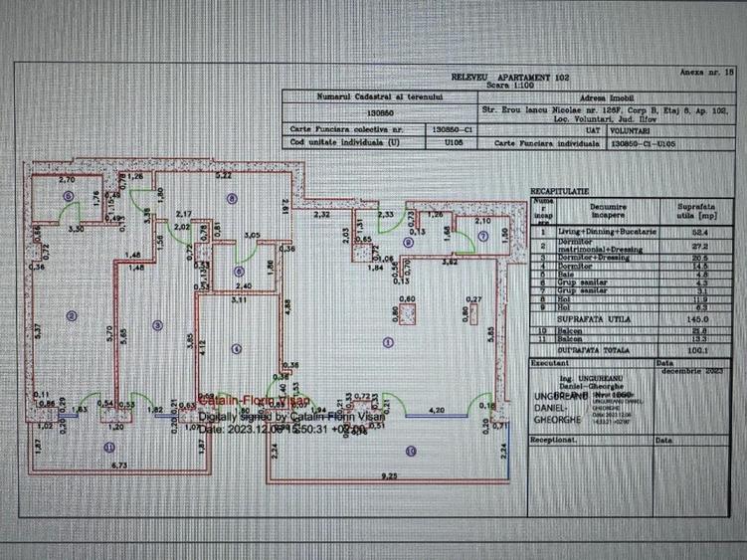The height and width of the screenshot is (560, 747).
Task: Select room marker 4 in the center room
Action: pyautogui.click(x=236, y=347)
